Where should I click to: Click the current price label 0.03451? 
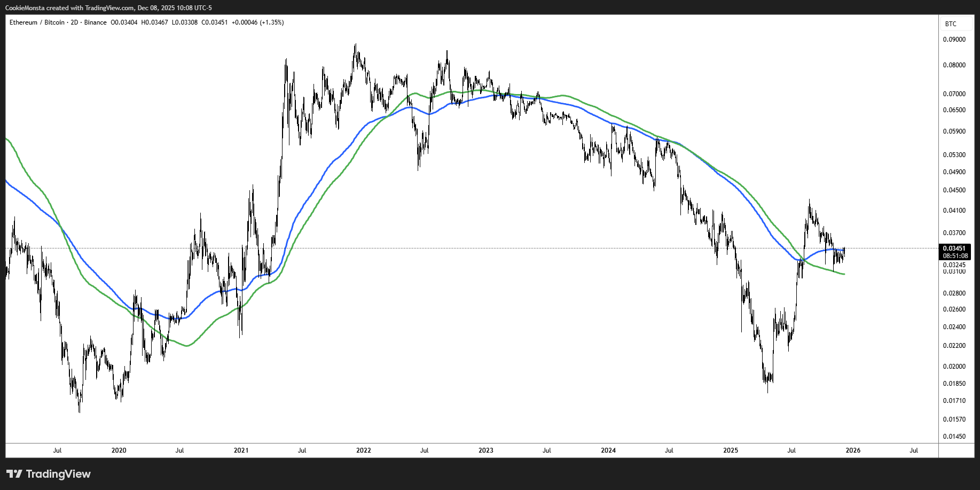[x=954, y=248]
